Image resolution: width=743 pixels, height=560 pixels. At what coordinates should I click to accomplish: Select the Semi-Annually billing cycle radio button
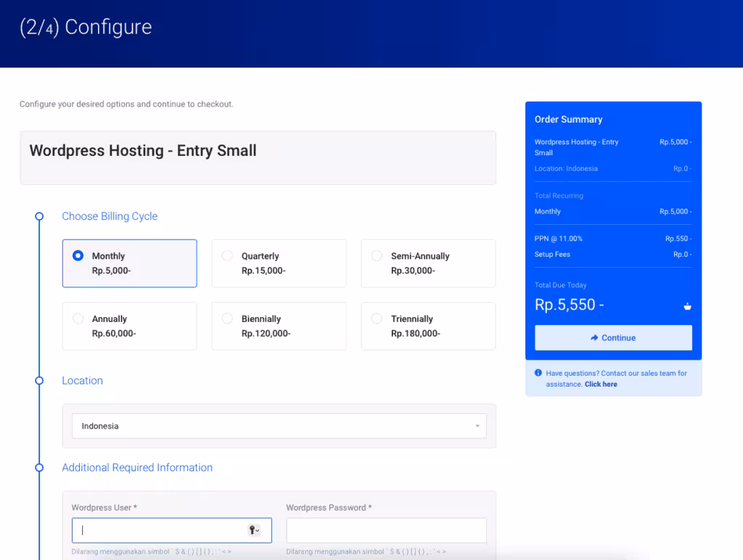377,256
